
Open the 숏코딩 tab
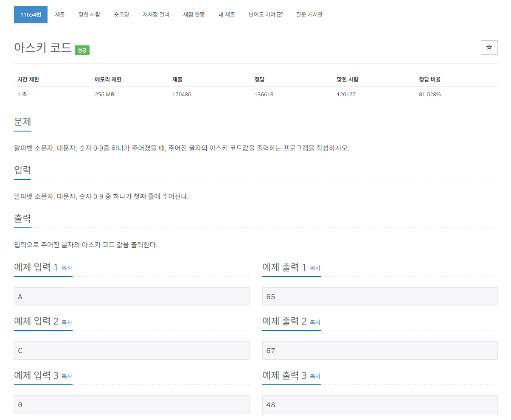tap(121, 14)
